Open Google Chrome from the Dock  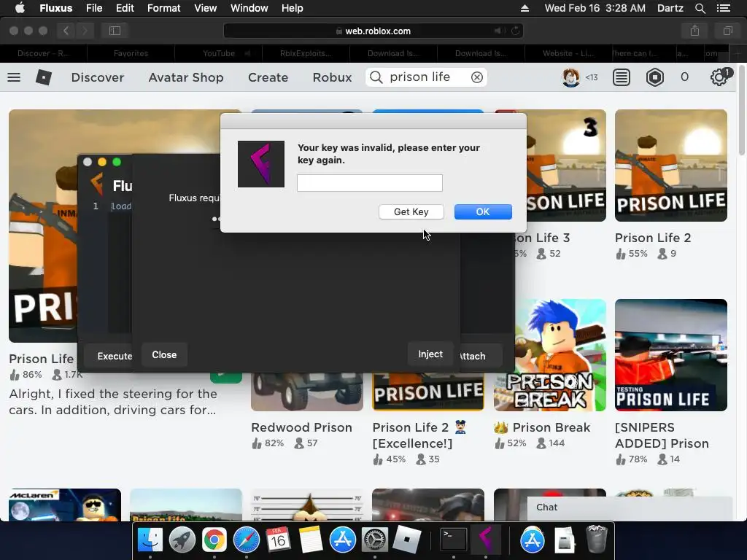pos(214,540)
